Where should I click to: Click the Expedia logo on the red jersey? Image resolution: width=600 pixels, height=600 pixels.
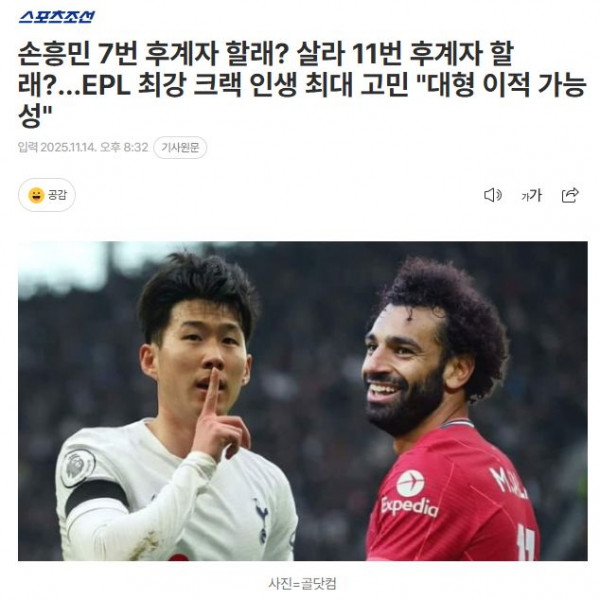click(410, 495)
